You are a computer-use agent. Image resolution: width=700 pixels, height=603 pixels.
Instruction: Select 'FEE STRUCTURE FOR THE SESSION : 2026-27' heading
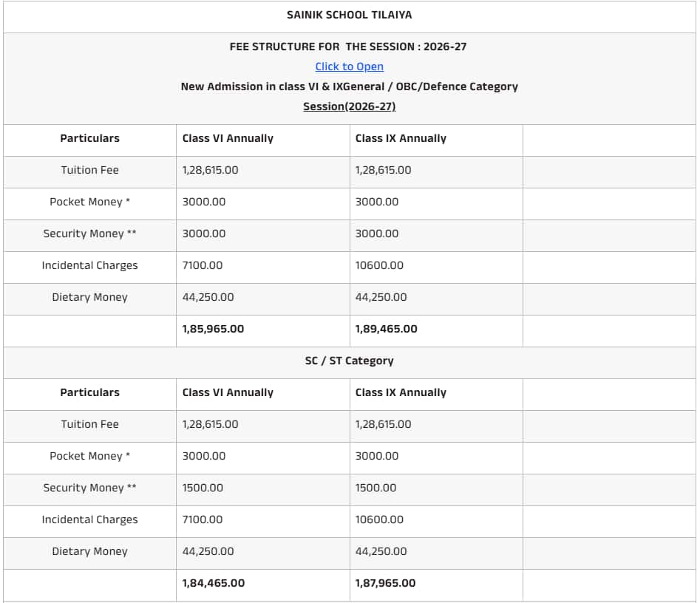point(348,47)
